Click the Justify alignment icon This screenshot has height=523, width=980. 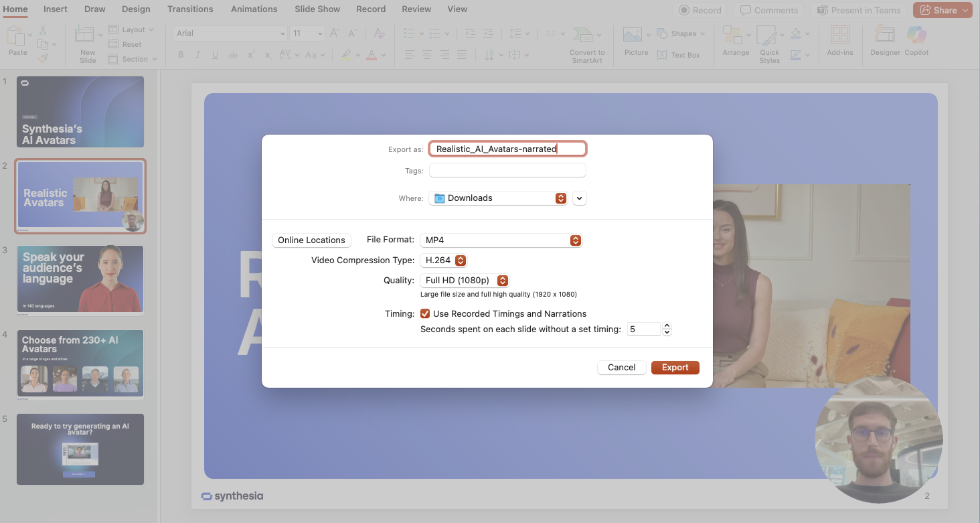462,55
